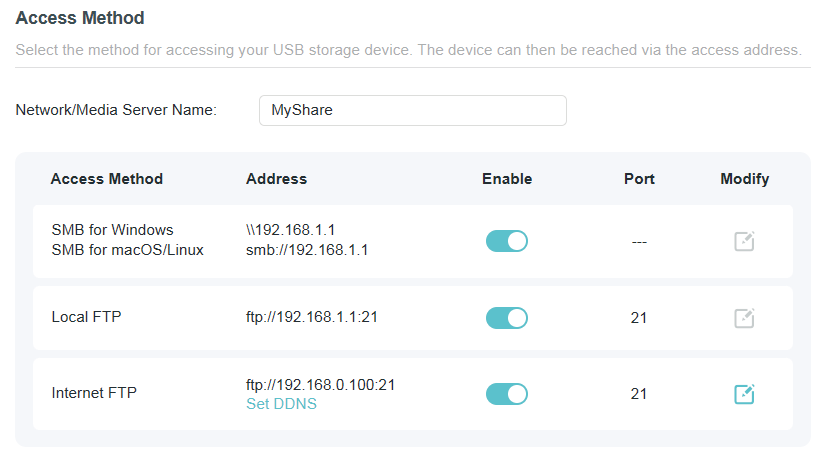Click the Set DDNS link
The width and height of the screenshot is (821, 451).
[281, 404]
